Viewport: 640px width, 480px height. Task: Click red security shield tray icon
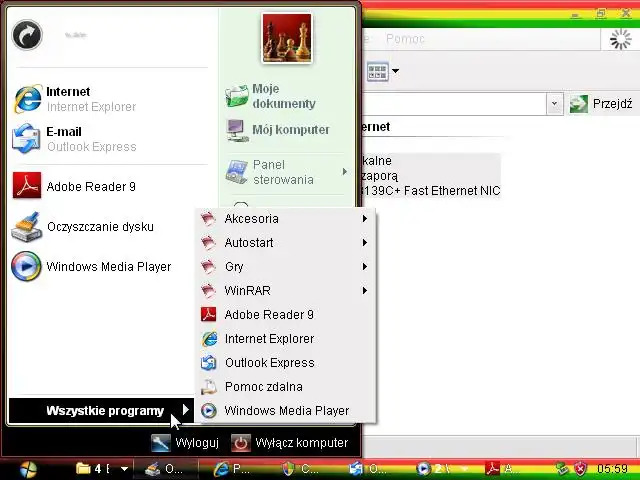(x=580, y=469)
